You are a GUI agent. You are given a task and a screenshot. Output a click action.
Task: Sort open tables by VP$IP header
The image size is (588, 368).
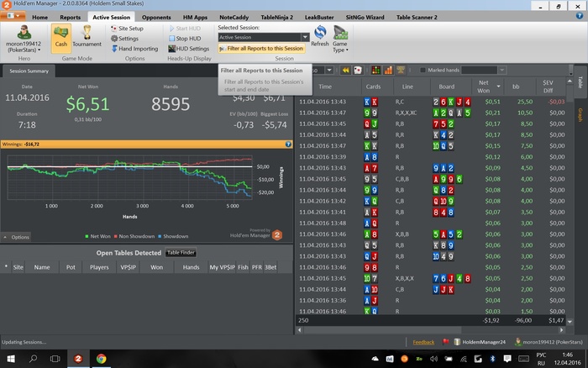pyautogui.click(x=128, y=267)
